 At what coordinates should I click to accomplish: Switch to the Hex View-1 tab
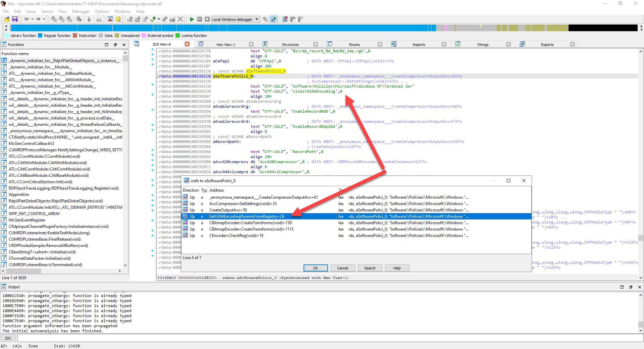[x=226, y=45]
